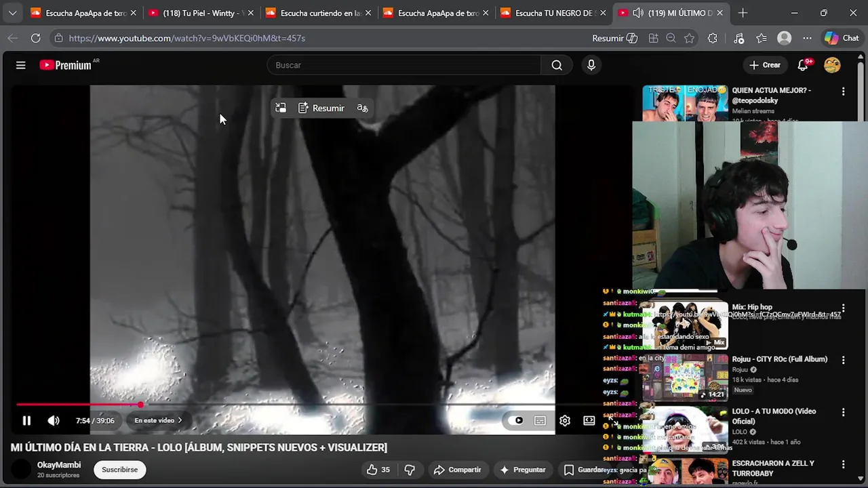This screenshot has height=488, width=868.
Task: Open the Edge profile icon
Action: [785, 39]
